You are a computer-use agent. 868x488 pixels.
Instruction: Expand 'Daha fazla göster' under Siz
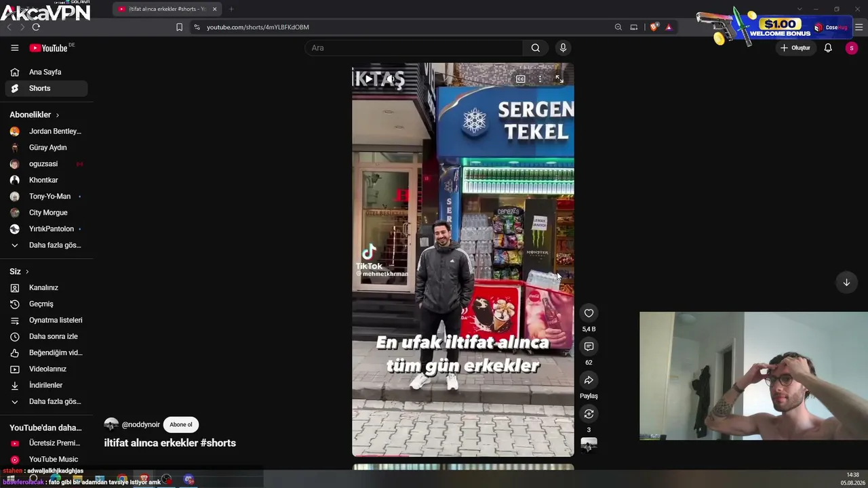pyautogui.click(x=46, y=402)
